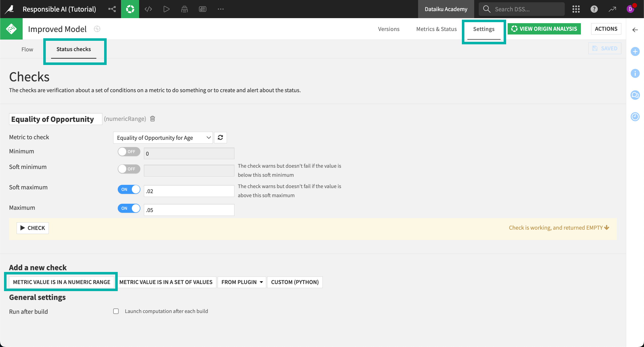Switch to the Metrics & Status tab

pos(436,29)
